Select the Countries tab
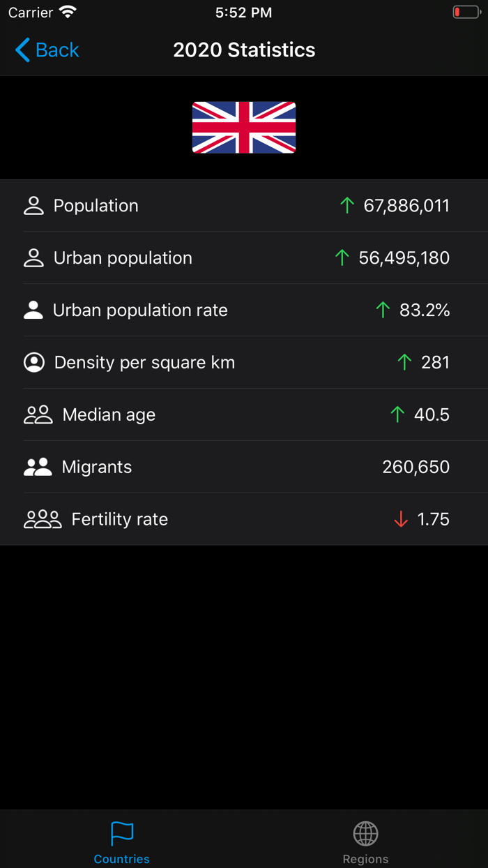 pyautogui.click(x=121, y=841)
